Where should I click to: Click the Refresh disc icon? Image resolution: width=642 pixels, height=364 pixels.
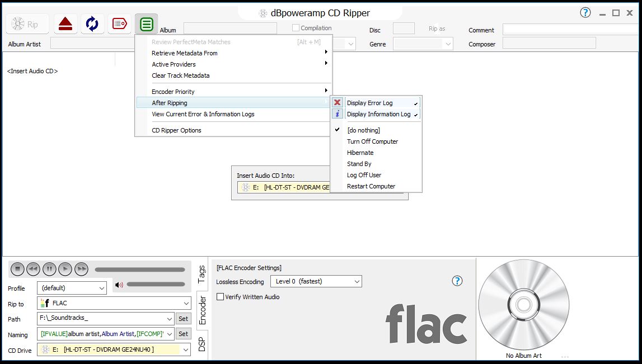point(92,23)
